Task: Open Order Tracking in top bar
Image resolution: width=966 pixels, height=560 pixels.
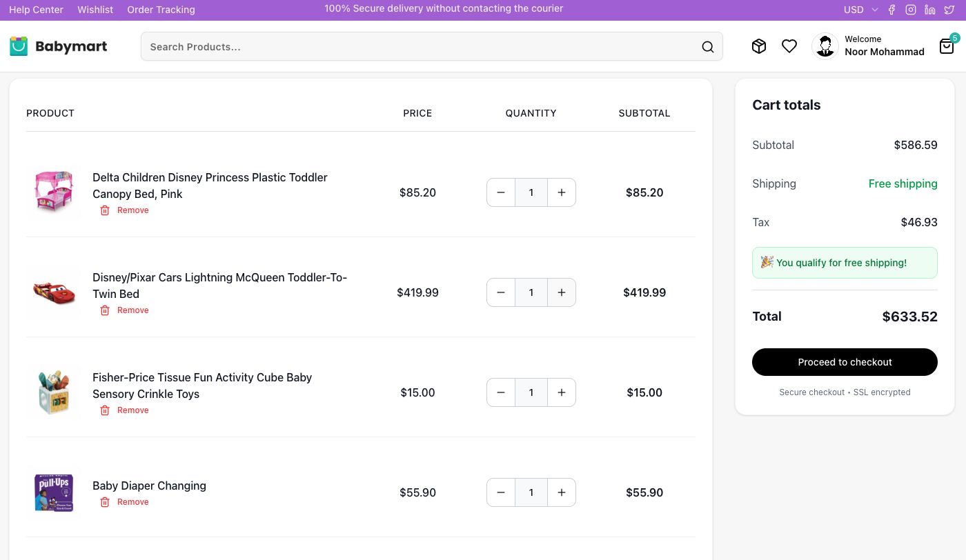Action: point(161,10)
